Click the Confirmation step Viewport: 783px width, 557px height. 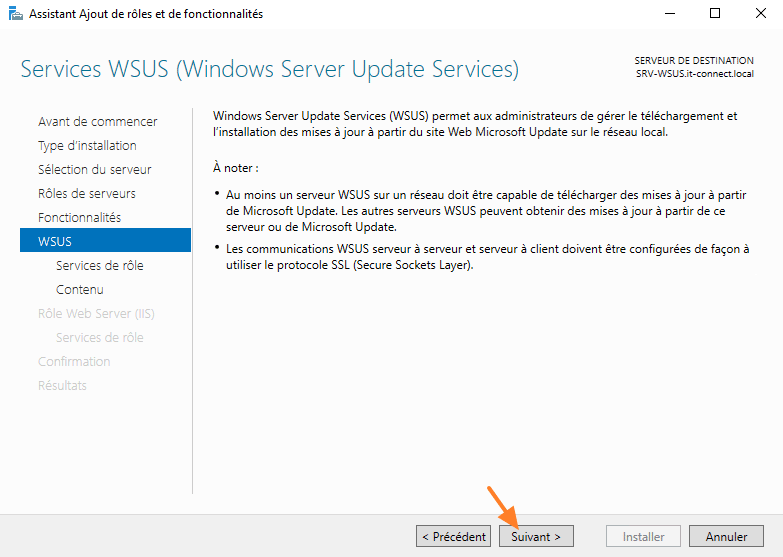(74, 361)
